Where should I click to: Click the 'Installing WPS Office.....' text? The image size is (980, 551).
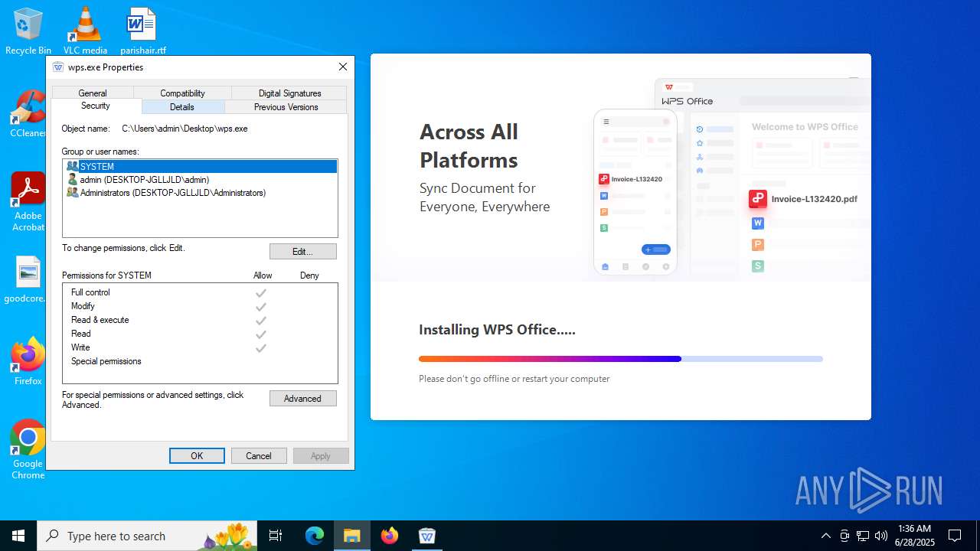coord(497,330)
